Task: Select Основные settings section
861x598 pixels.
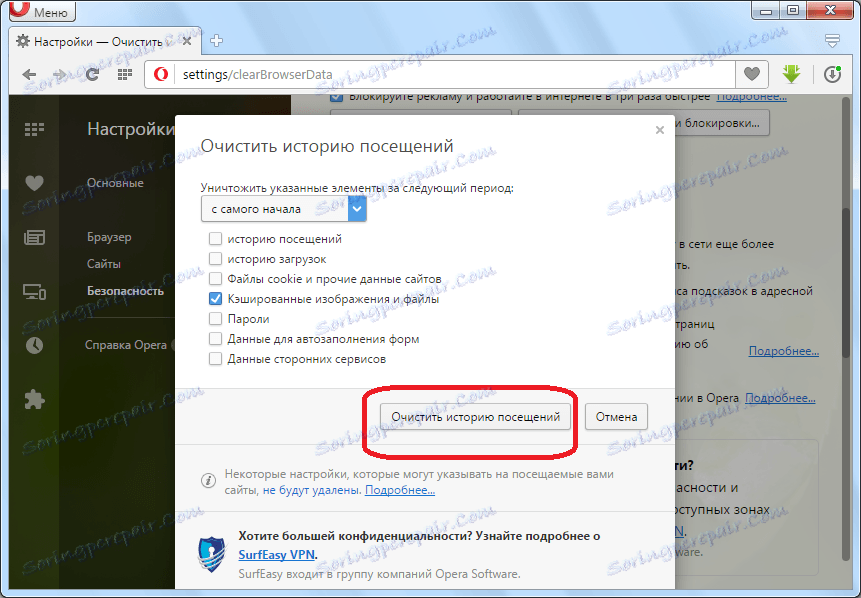Action: 115,183
